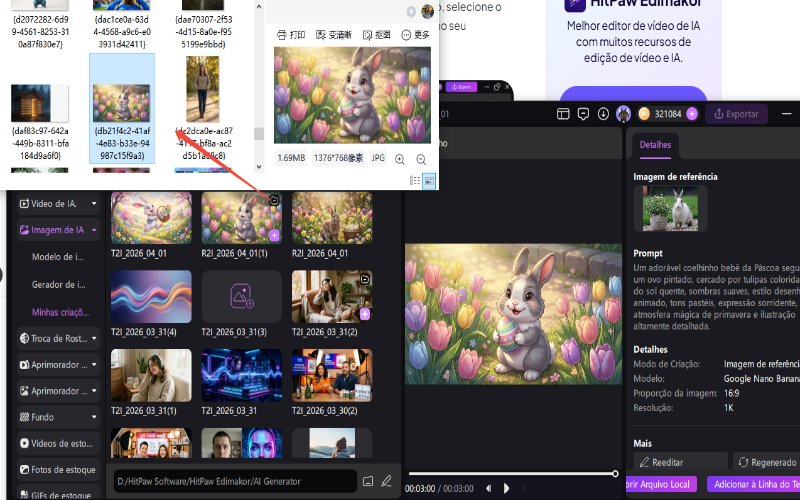Open Vídeos de esto... library

click(x=58, y=443)
